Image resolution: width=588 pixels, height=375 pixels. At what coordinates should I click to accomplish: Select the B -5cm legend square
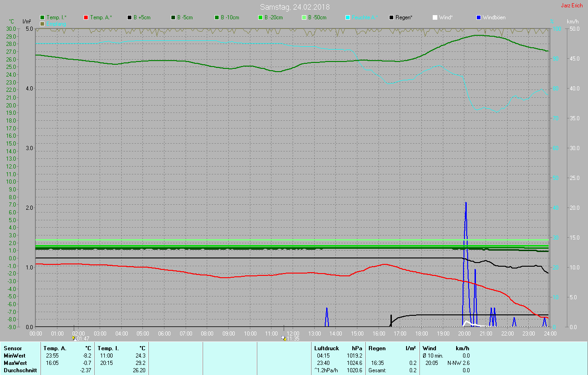tap(174, 17)
